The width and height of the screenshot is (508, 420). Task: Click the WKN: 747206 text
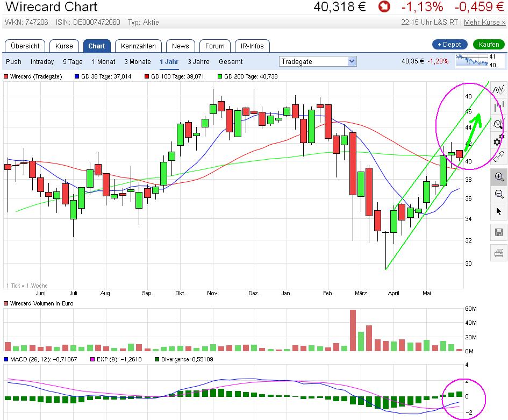26,23
